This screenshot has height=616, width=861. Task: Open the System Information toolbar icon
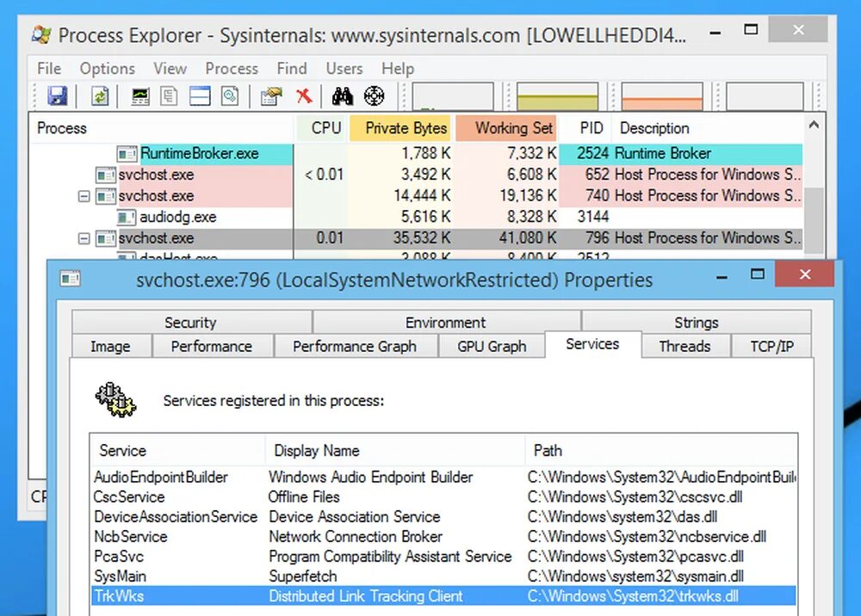(x=140, y=96)
